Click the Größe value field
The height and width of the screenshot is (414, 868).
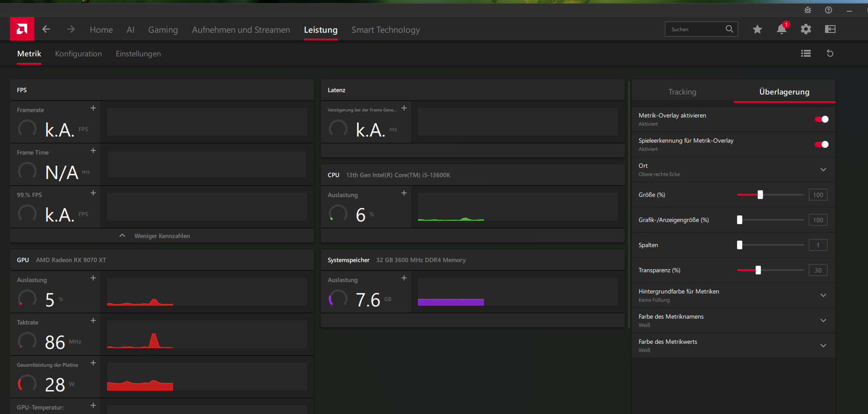(x=818, y=195)
